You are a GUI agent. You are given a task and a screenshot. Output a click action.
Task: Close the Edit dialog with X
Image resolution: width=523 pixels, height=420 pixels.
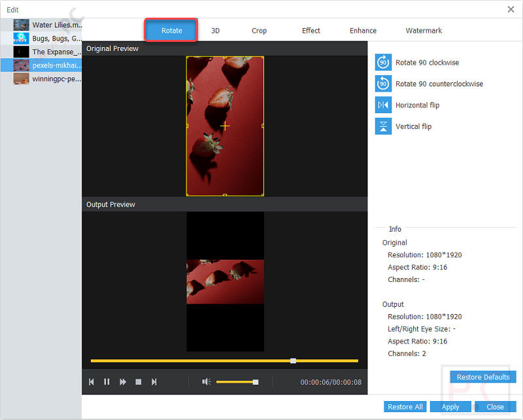(511, 9)
